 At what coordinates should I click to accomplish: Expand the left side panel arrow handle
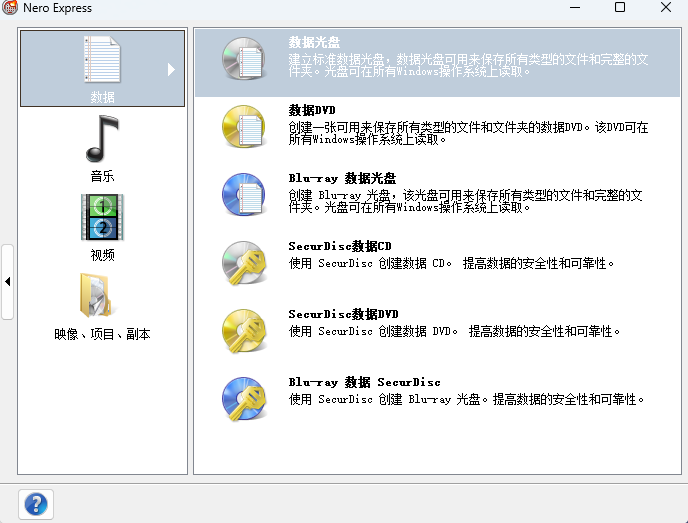8,282
